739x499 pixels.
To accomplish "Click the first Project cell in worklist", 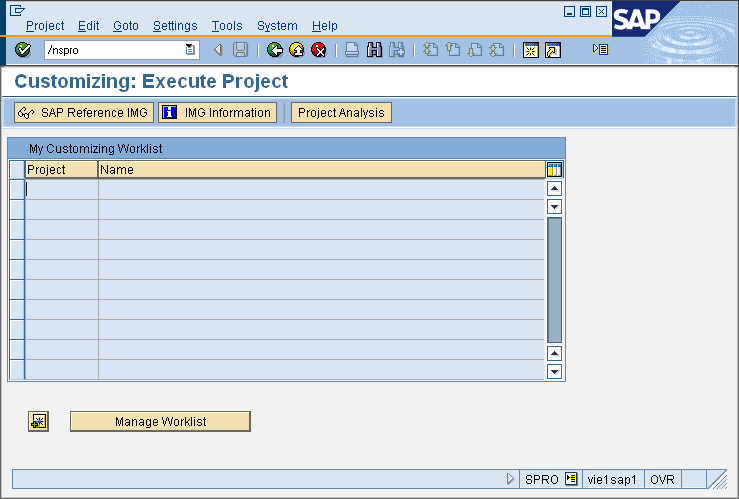I will (x=61, y=188).
